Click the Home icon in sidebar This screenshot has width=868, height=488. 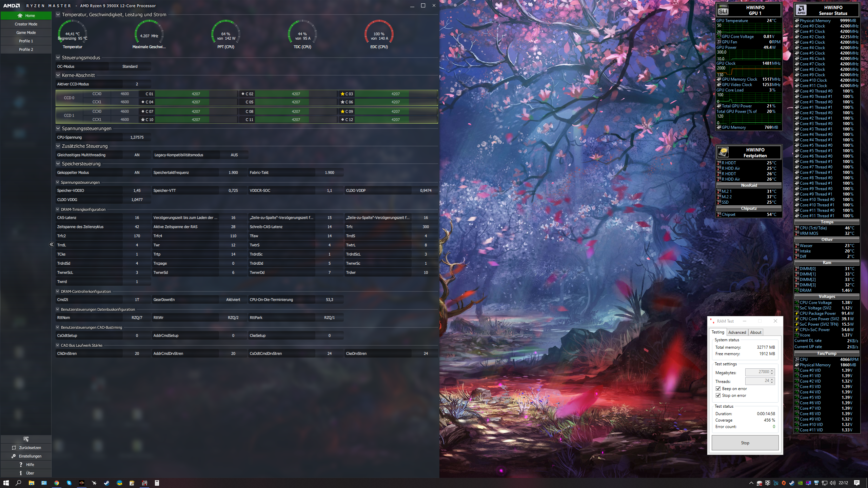point(20,16)
